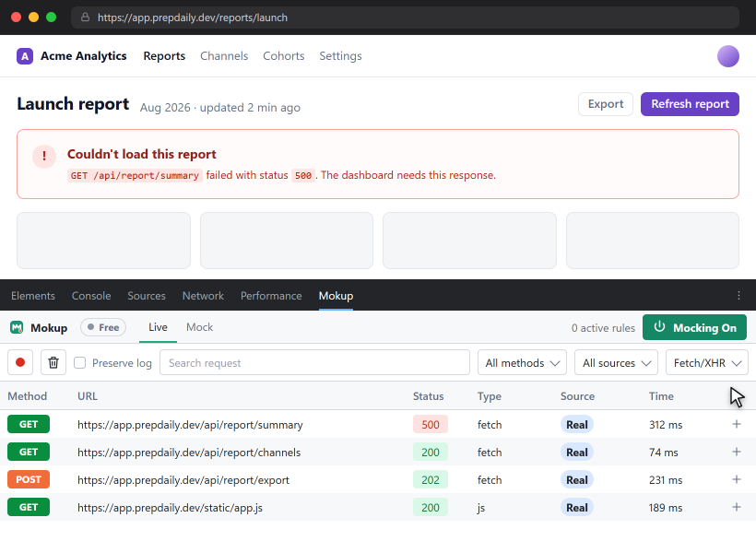Switch to the Sources DevTools tab

pos(146,296)
